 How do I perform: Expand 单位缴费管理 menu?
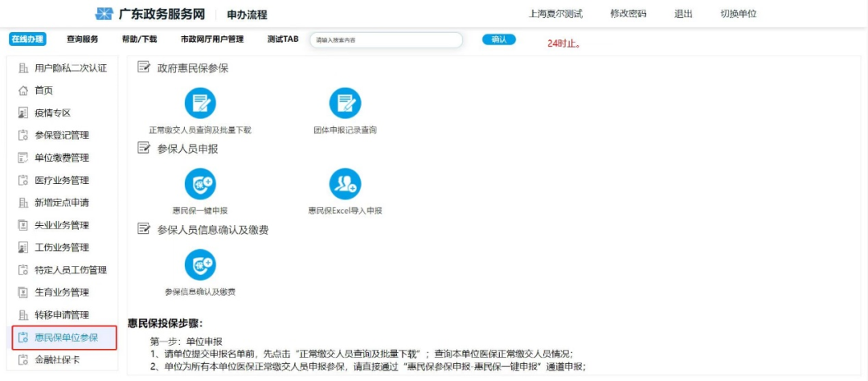pos(62,158)
